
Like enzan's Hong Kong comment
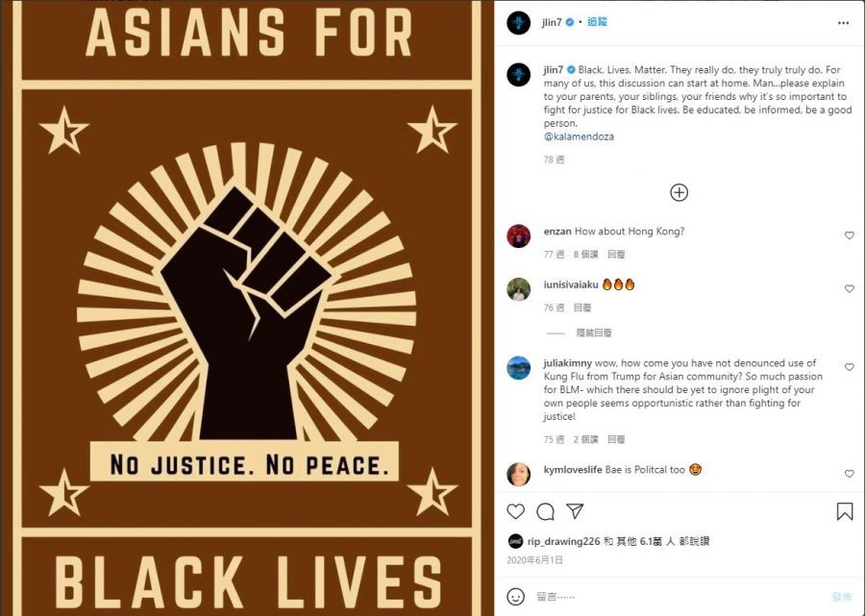849,235
